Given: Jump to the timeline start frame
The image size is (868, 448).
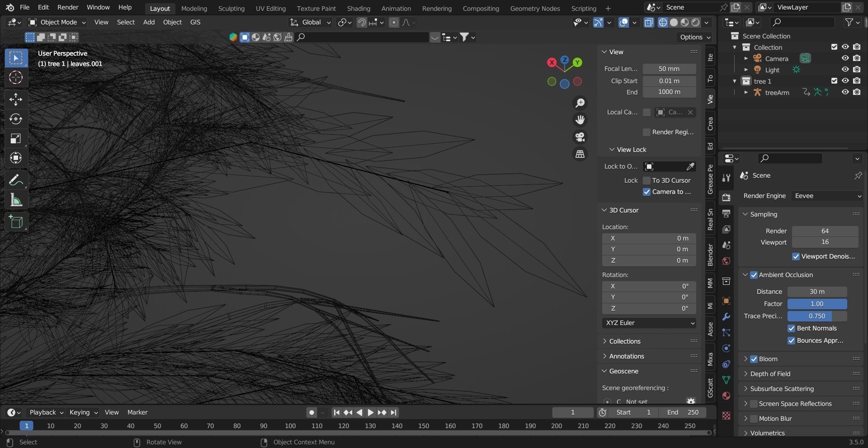Looking at the screenshot, I should (336, 412).
